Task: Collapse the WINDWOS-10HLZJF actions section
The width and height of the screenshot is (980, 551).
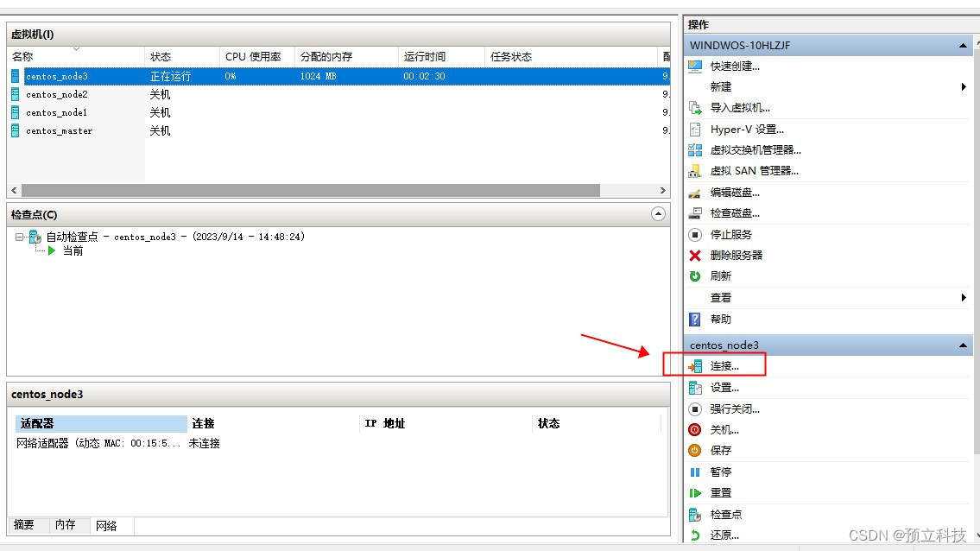Action: [x=963, y=46]
